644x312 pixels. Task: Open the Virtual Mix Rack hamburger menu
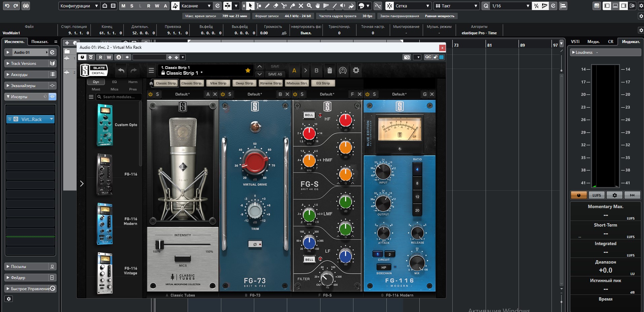coord(151,71)
